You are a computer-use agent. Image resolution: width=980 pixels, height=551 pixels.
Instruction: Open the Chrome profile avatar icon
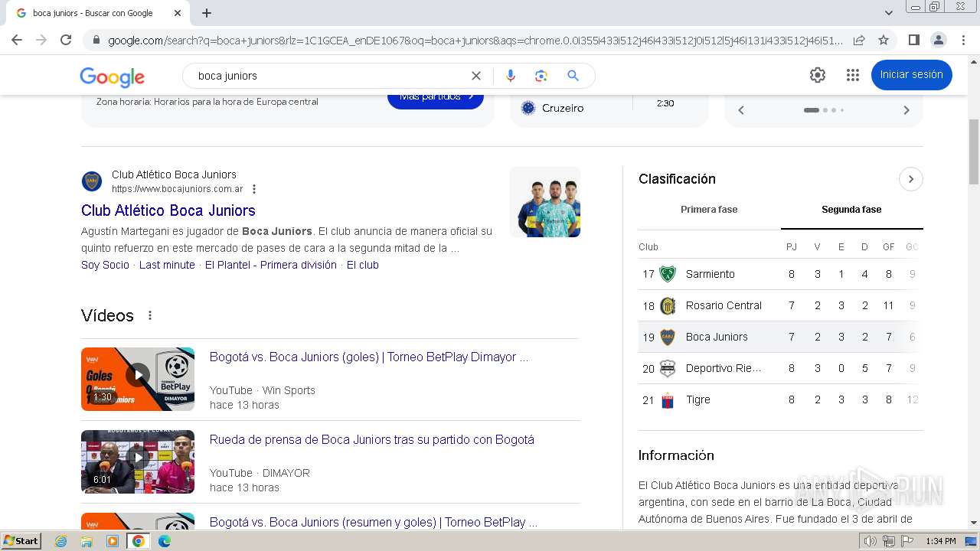[938, 40]
